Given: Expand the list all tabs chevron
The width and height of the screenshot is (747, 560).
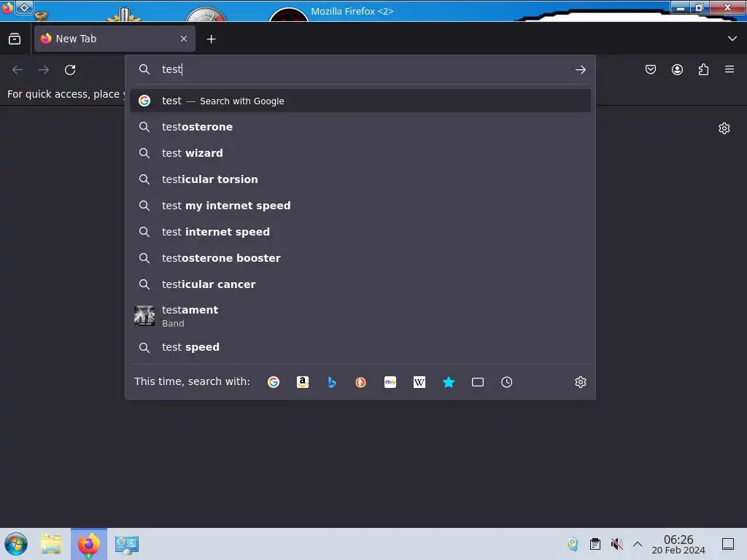Looking at the screenshot, I should (732, 39).
